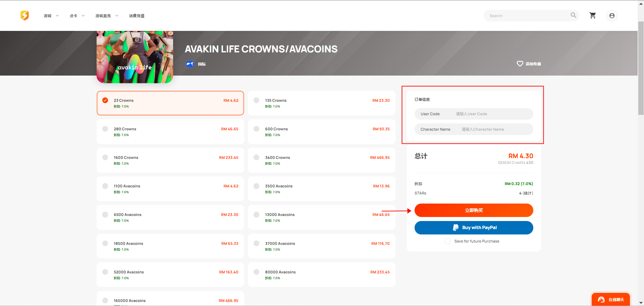644x306 pixels.
Task: Focus the User Code input field
Action: 474,114
